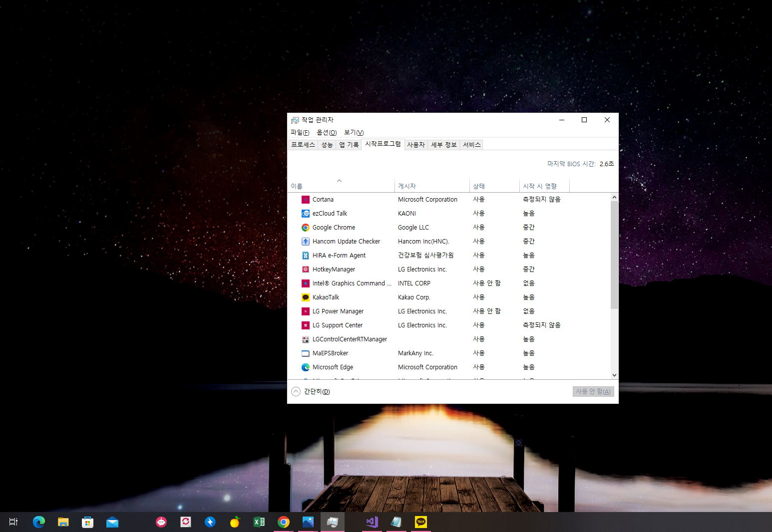
Task: Click the Google Chrome startup entry icon
Action: click(x=306, y=228)
